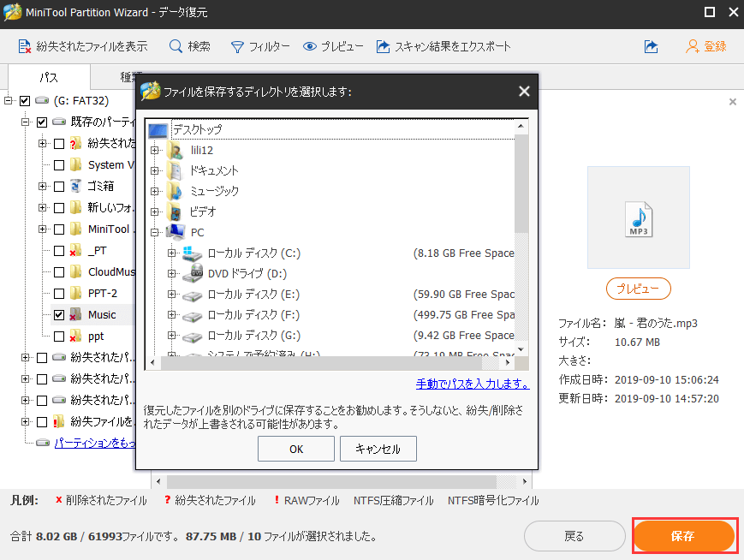
Task: Click the ごみ箱 recycle bin icon in tree
Action: pyautogui.click(x=76, y=186)
